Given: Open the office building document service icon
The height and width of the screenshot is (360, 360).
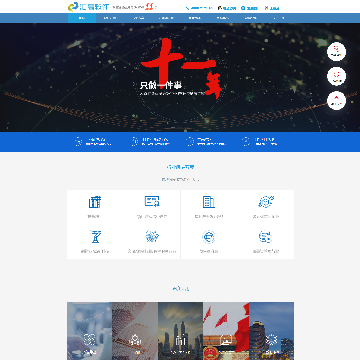Looking at the screenshot, I should click(x=209, y=202).
